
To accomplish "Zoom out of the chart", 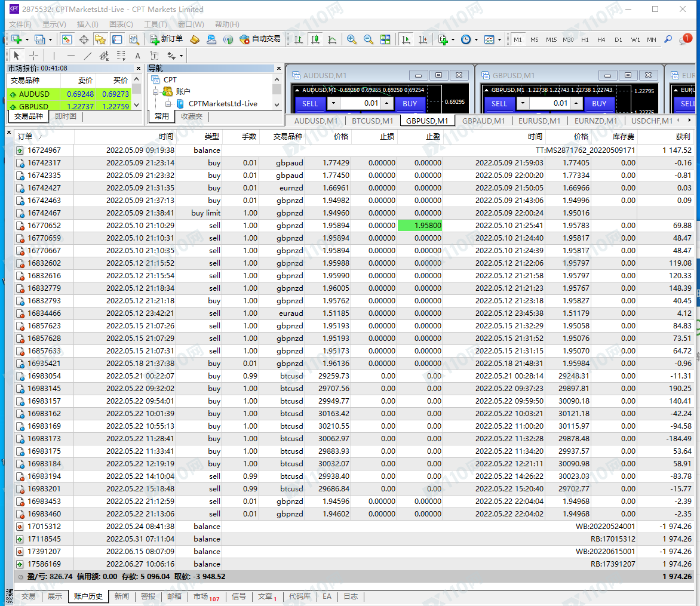I will tap(369, 39).
